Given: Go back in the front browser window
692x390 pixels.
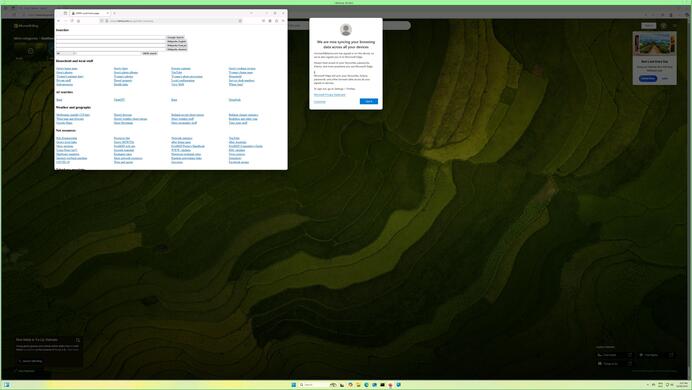Looking at the screenshot, I should (x=59, y=21).
